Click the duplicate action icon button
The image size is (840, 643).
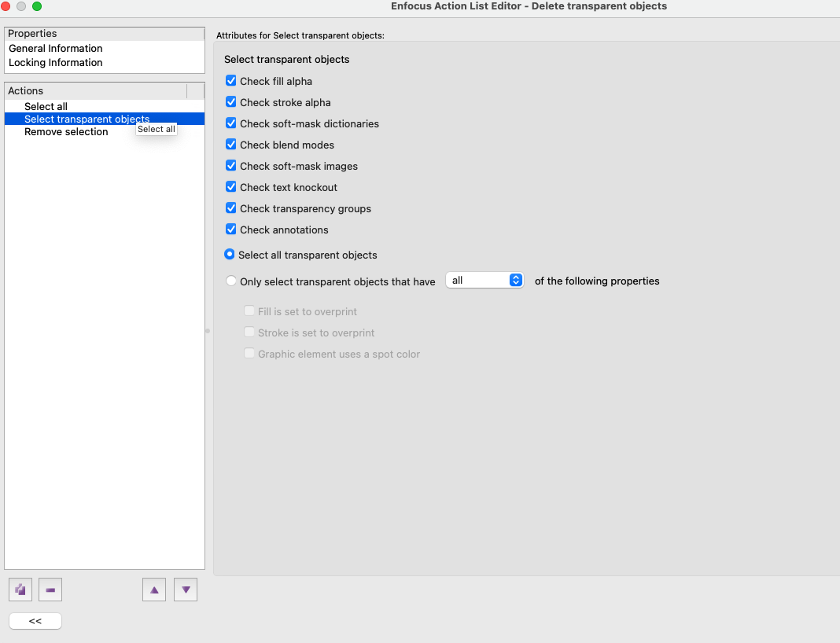(20, 590)
